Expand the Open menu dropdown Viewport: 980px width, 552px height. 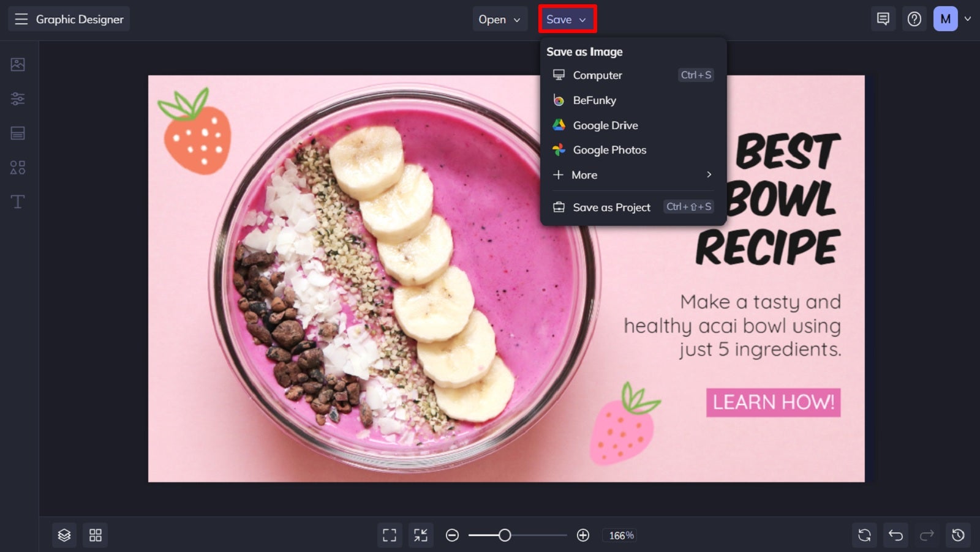500,19
